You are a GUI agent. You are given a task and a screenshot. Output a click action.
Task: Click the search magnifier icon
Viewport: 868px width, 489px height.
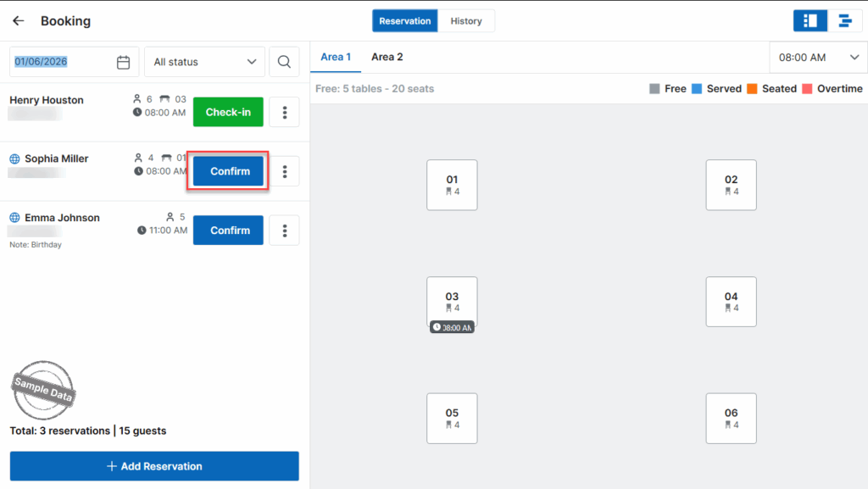coord(284,62)
